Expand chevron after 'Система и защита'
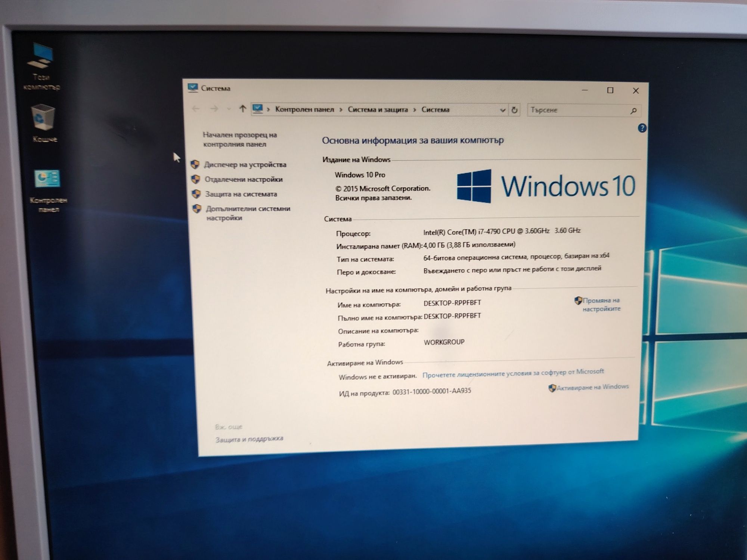 (415, 110)
